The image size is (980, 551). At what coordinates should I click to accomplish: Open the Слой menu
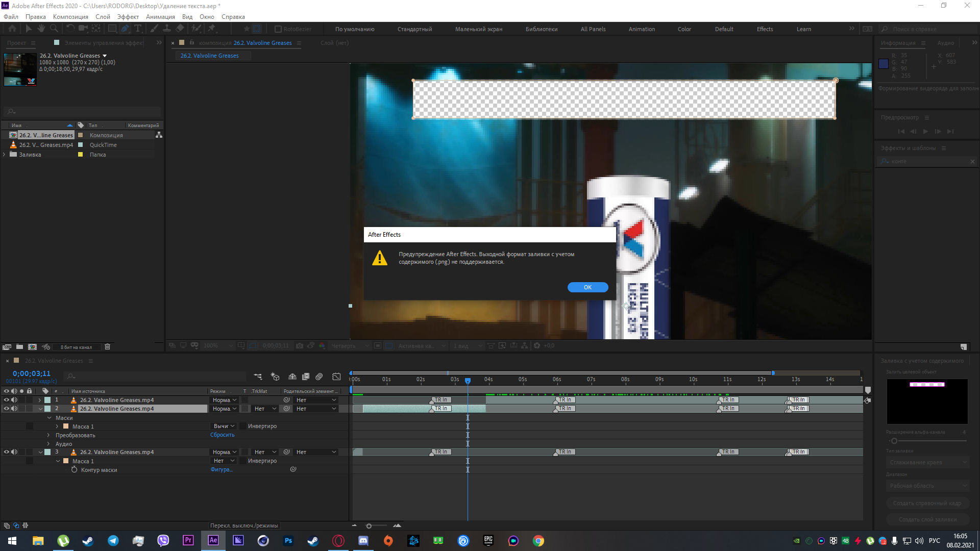(103, 17)
